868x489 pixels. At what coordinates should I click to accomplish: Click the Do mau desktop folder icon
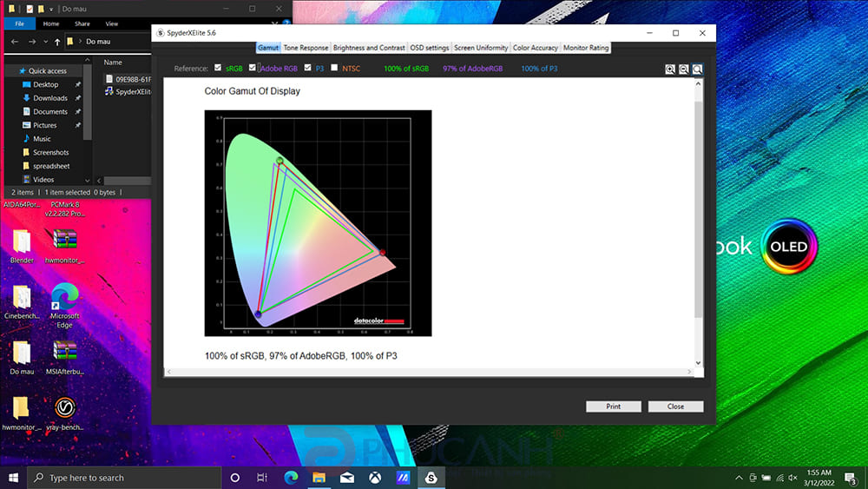(x=22, y=358)
